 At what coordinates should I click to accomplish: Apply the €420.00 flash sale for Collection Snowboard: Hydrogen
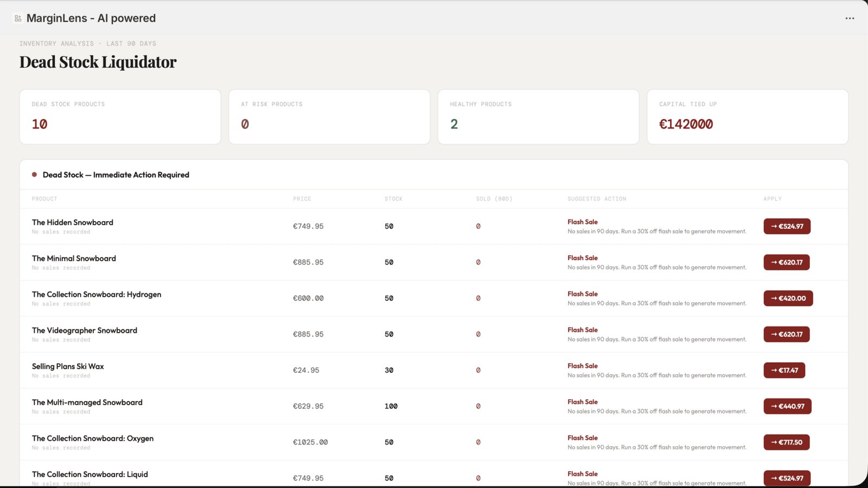click(788, 298)
